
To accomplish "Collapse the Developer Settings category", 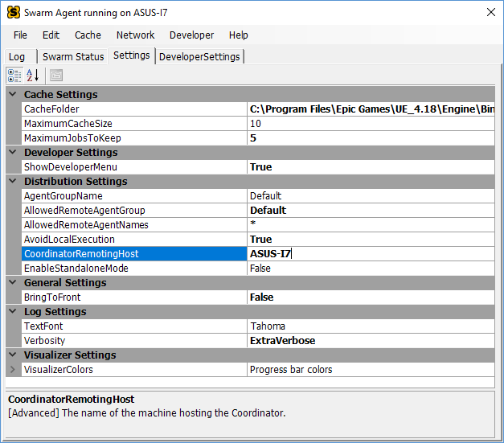I will click(x=13, y=152).
